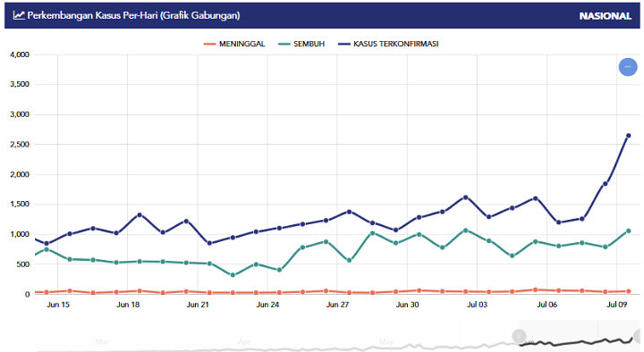Click the '2,500' y-axis label
644x352 pixels.
point(20,145)
